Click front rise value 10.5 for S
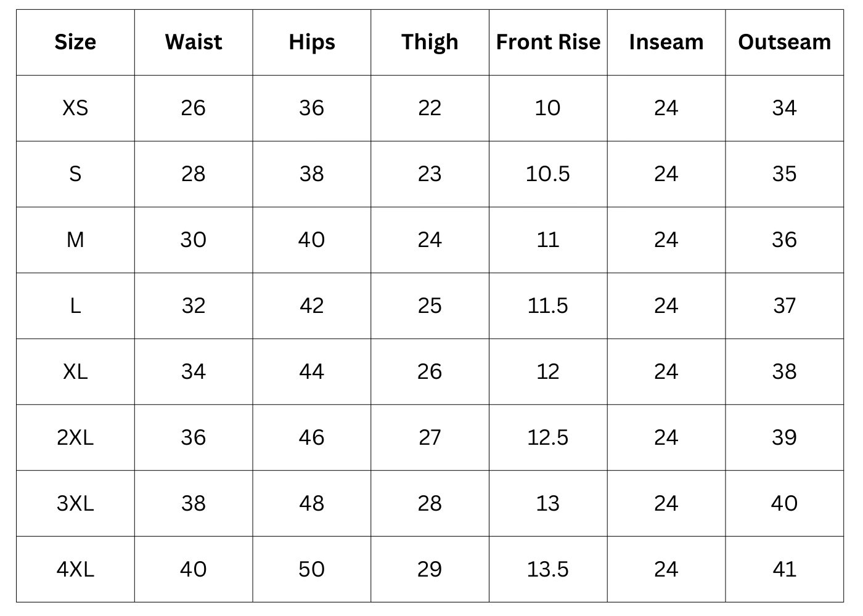The image size is (863, 616). click(x=548, y=174)
